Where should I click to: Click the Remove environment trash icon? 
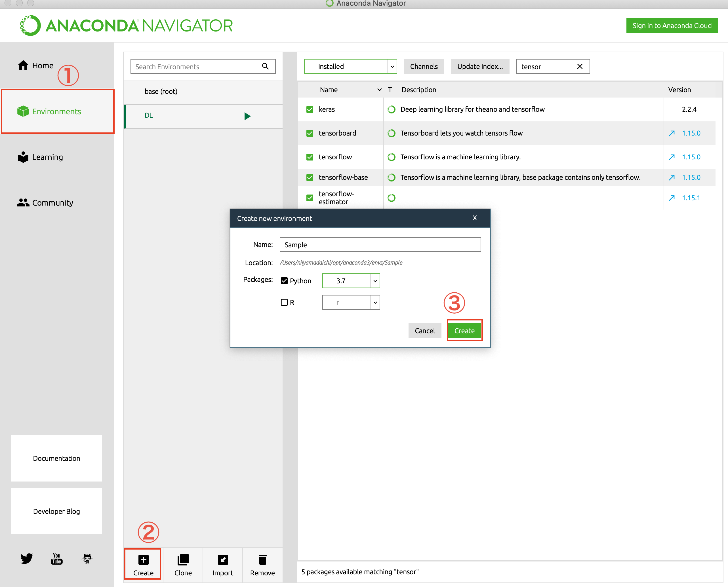pyautogui.click(x=262, y=559)
